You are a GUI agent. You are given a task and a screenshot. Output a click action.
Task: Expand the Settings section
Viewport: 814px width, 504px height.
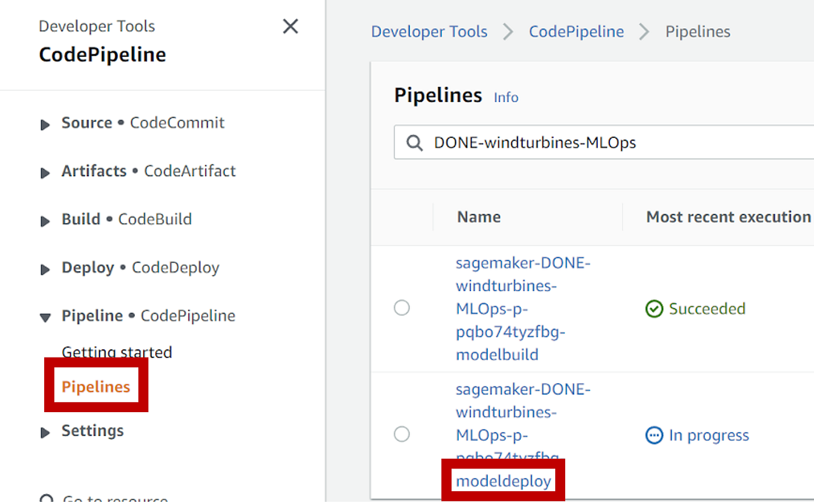[45, 432]
